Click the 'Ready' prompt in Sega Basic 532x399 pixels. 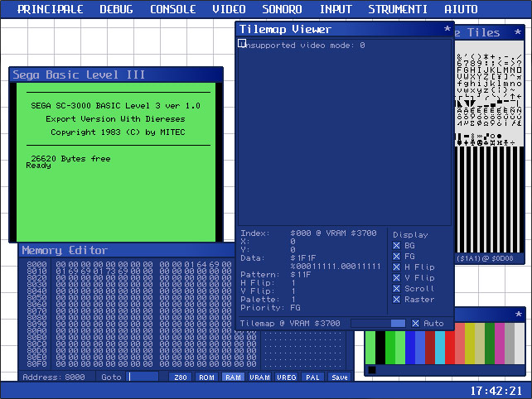38,165
